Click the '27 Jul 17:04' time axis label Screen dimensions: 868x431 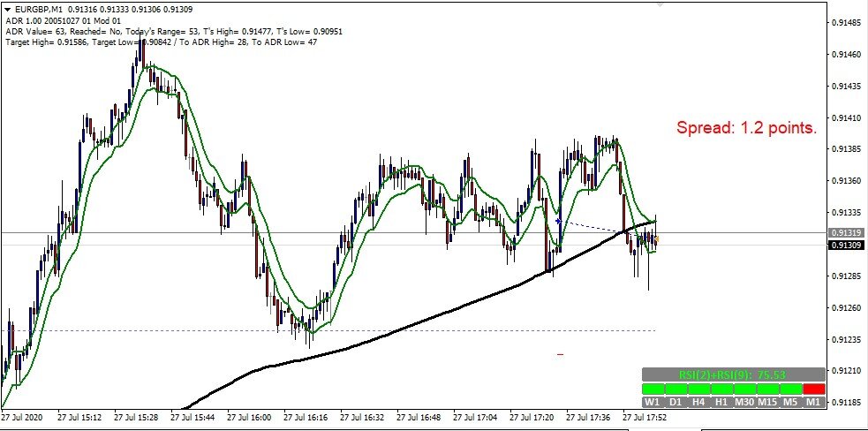[474, 417]
